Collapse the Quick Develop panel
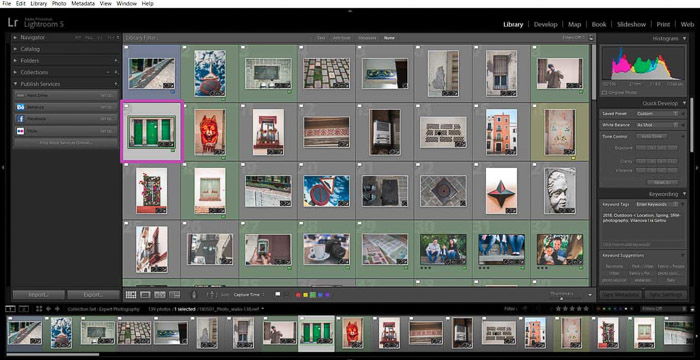Screen dimensions: 700x360 685,103
